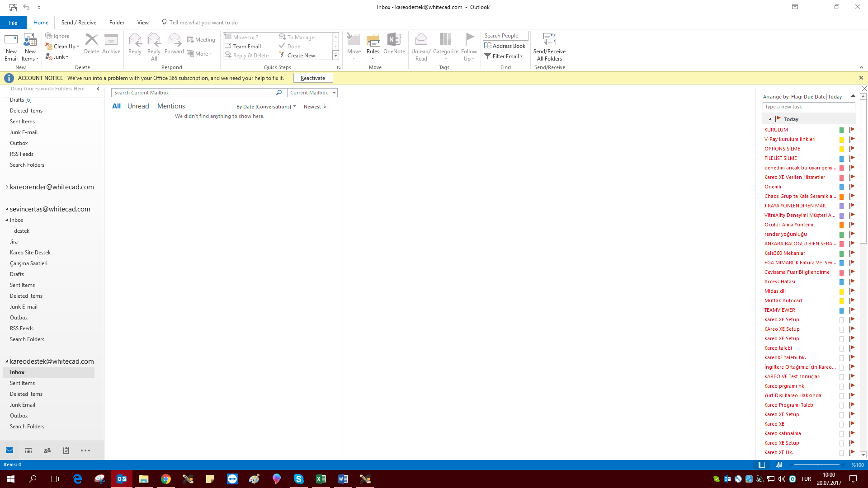Screen dimensions: 868x488
Task: Collapse sevincertas@whitecad.com account tree
Action: 7,209
